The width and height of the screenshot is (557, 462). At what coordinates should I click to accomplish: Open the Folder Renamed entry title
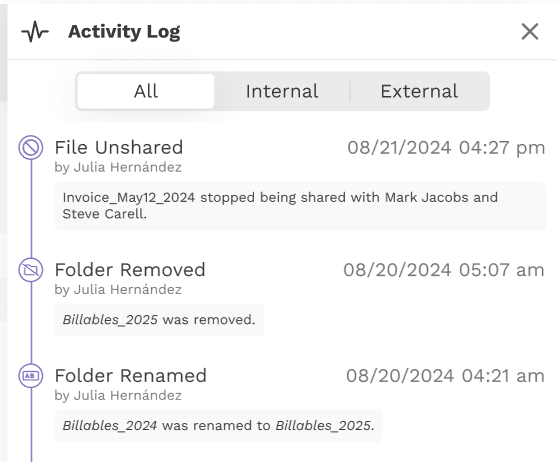[131, 376]
